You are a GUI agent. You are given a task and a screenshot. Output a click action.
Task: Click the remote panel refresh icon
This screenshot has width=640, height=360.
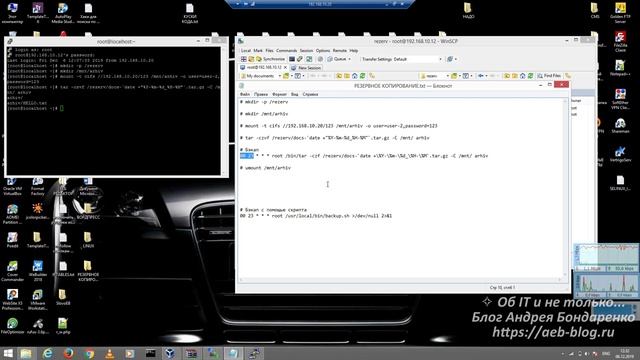(x=530, y=76)
